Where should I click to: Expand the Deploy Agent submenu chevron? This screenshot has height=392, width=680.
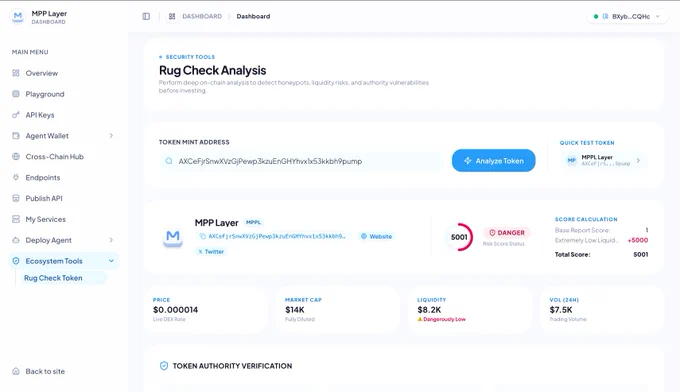click(x=111, y=240)
